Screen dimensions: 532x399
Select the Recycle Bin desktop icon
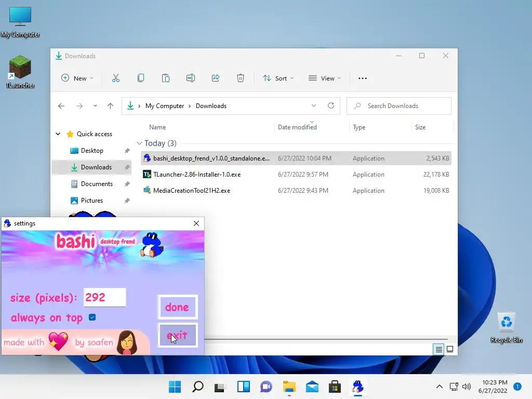pyautogui.click(x=506, y=328)
